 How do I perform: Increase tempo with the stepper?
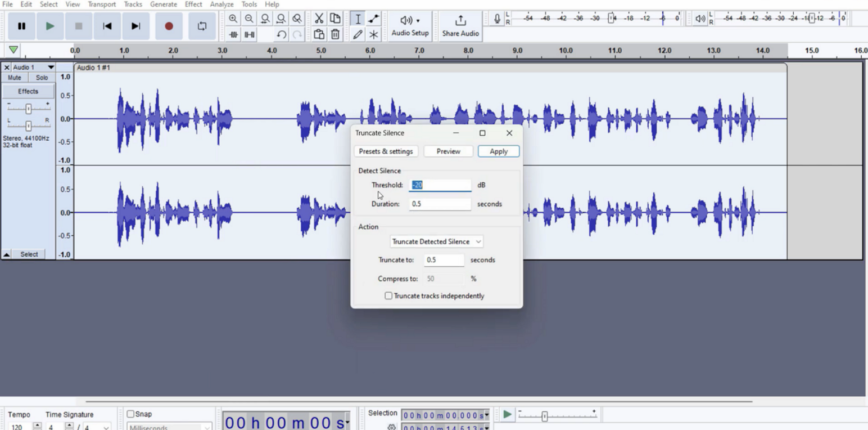coord(37,425)
